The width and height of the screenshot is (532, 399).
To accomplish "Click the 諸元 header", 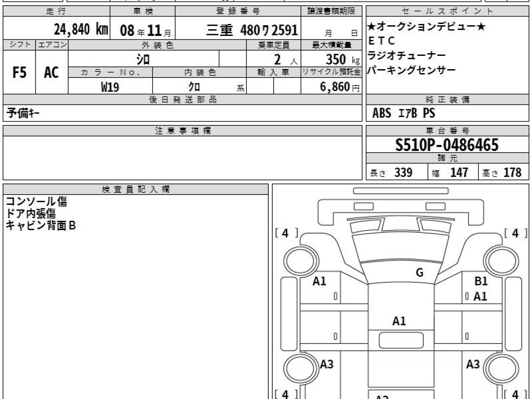I will pyautogui.click(x=448, y=158).
